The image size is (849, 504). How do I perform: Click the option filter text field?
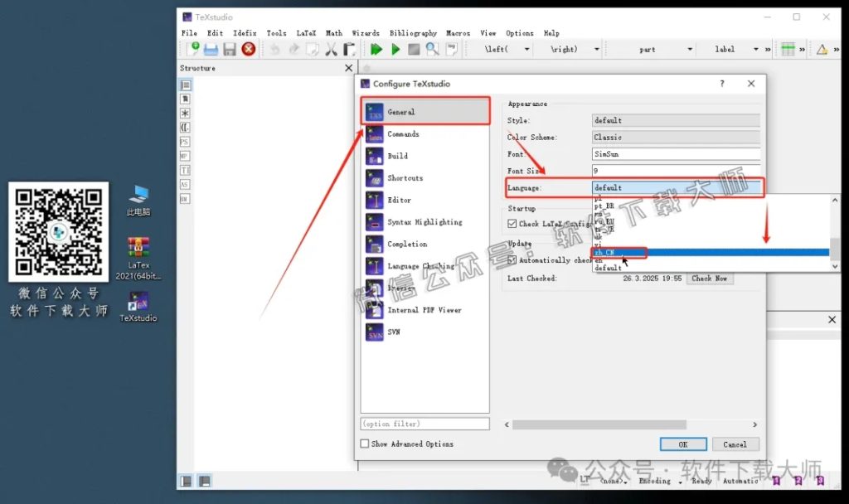point(424,424)
